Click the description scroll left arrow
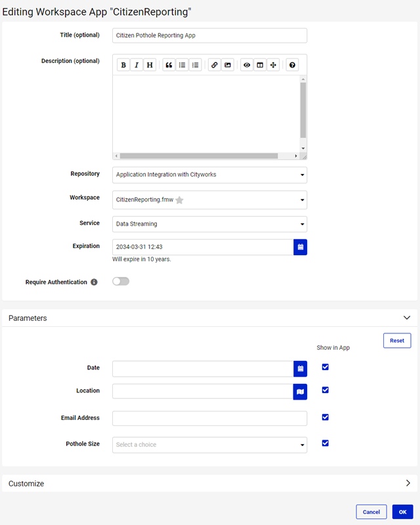The width and height of the screenshot is (420, 525). 116,156
